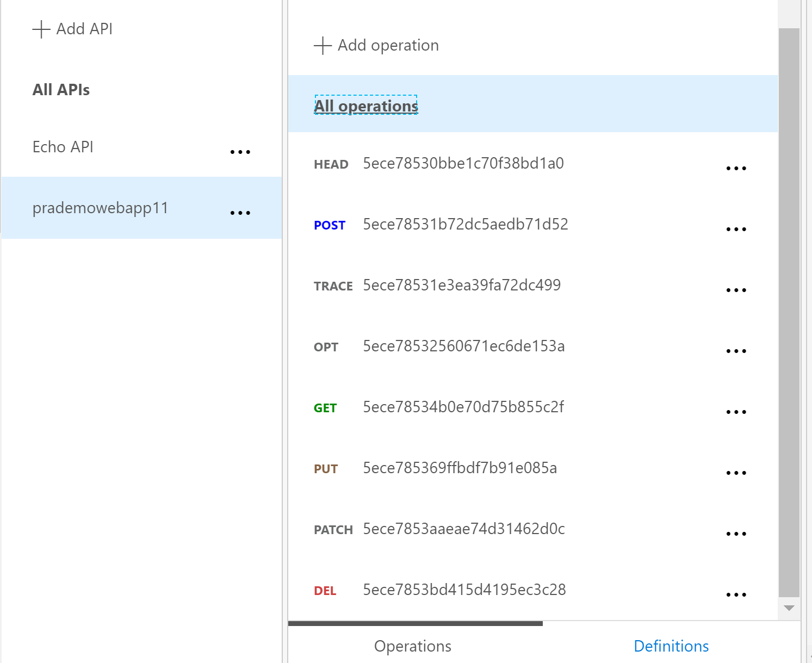Open the context menu for prademowebapp11
Viewport: 812px width, 663px height.
coord(240,212)
